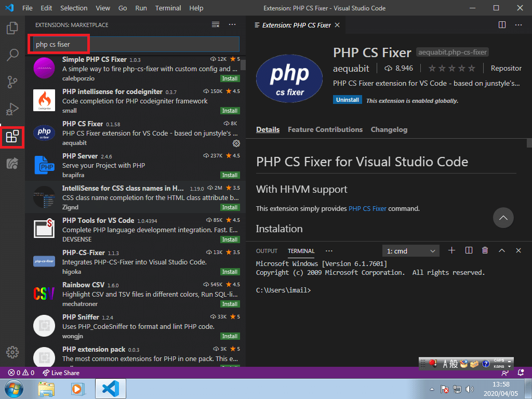Screen dimensions: 532x399
Task: Open the Live Share activity bar icon
Action: coord(12,164)
